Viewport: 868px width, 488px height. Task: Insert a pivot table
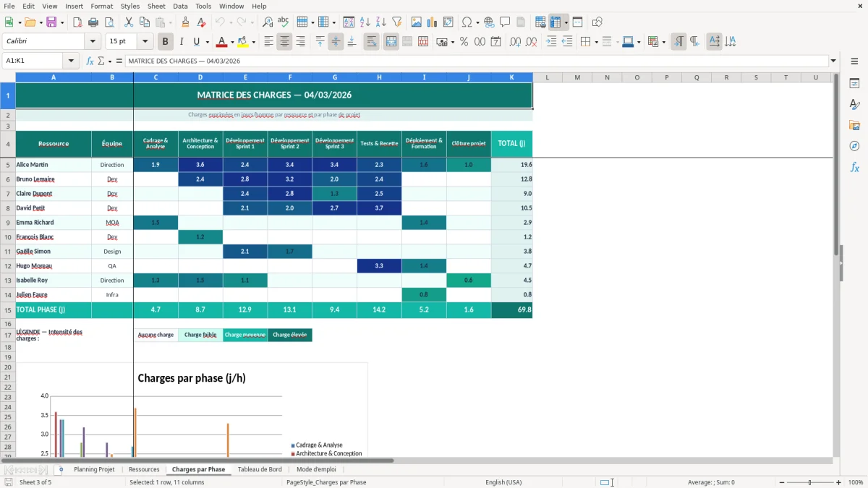[x=448, y=22]
